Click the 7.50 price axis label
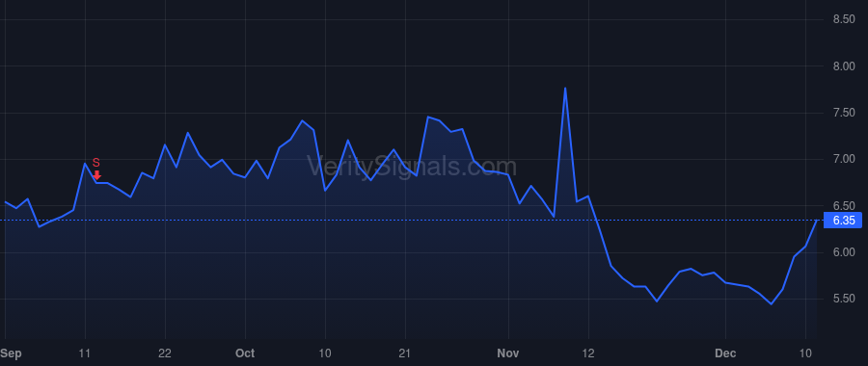The width and height of the screenshot is (868, 366). pyautogui.click(x=844, y=113)
